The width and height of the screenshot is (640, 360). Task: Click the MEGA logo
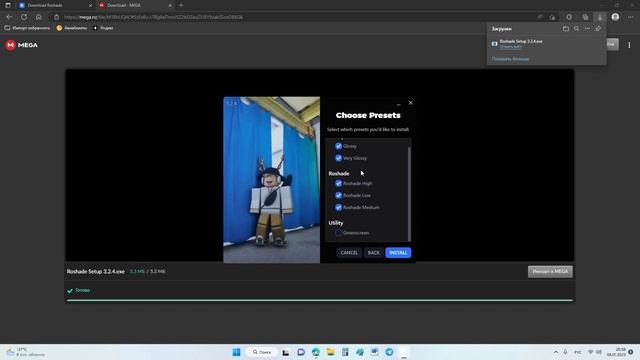(x=22, y=45)
